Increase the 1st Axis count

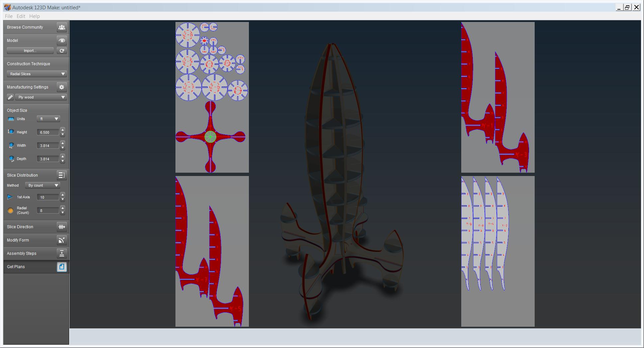pos(62,195)
